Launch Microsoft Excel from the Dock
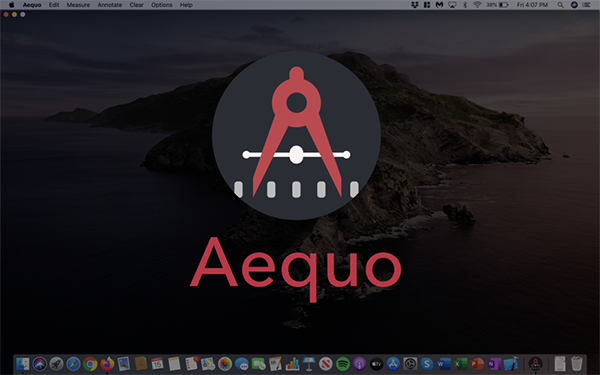 (461, 364)
